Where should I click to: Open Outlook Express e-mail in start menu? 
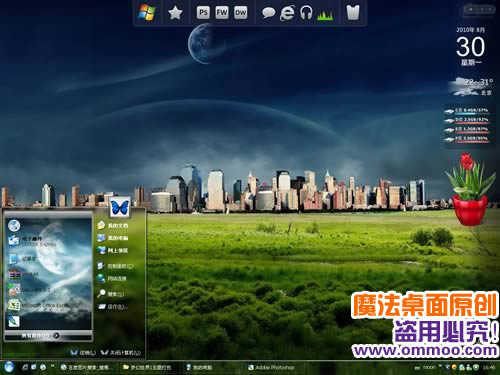point(32,241)
